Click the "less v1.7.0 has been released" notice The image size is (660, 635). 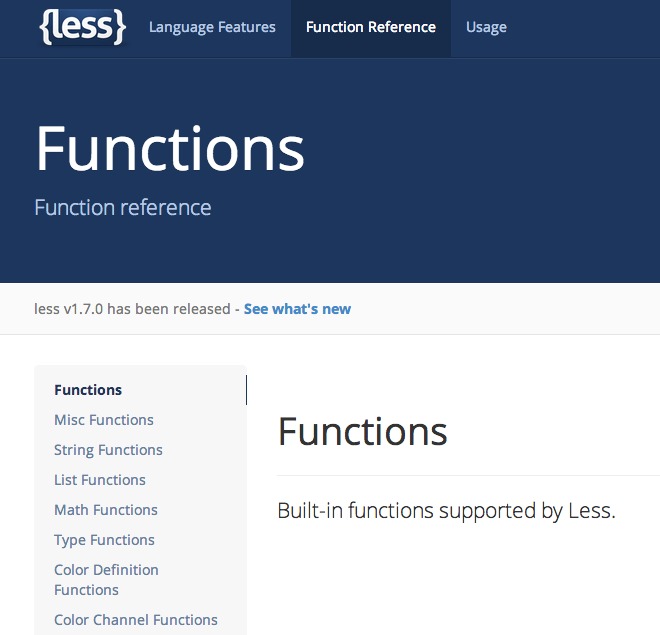[x=132, y=309]
